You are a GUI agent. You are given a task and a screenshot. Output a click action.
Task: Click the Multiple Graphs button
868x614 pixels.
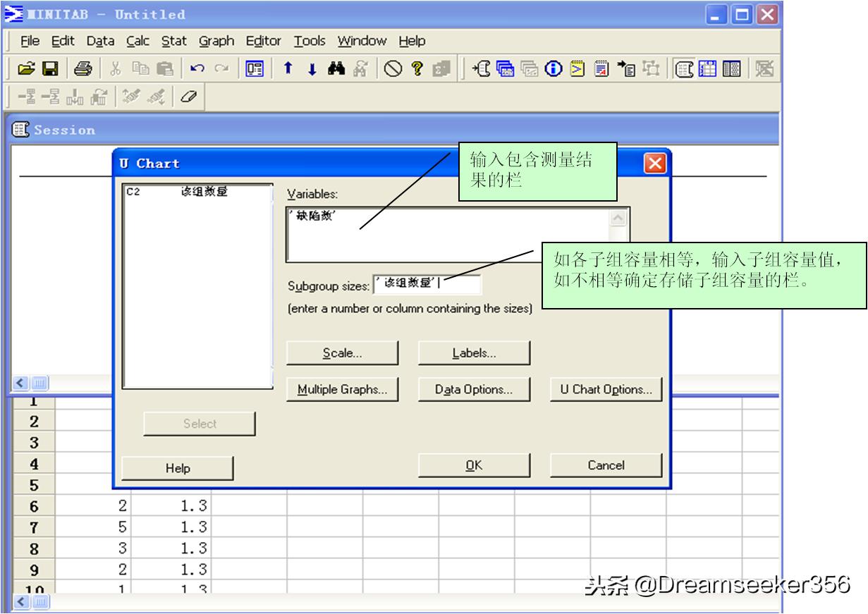343,388
